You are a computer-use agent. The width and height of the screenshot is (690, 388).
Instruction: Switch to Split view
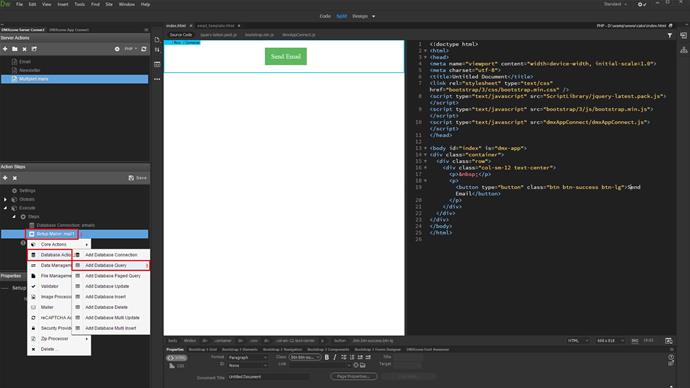pyautogui.click(x=341, y=16)
